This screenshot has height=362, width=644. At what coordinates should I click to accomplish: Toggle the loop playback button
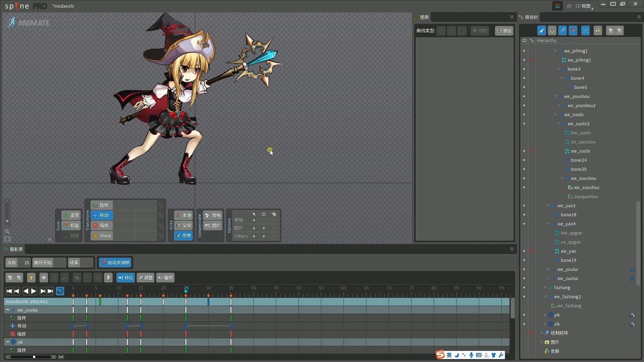point(60,291)
